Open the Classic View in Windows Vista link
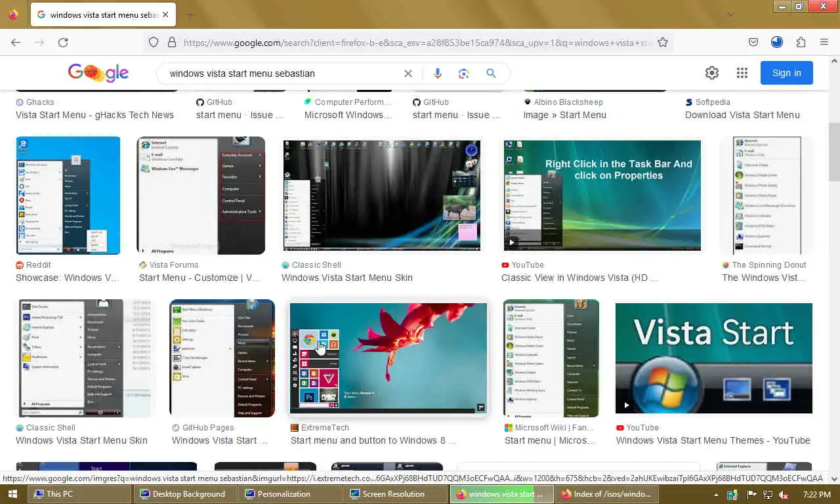 coord(579,278)
